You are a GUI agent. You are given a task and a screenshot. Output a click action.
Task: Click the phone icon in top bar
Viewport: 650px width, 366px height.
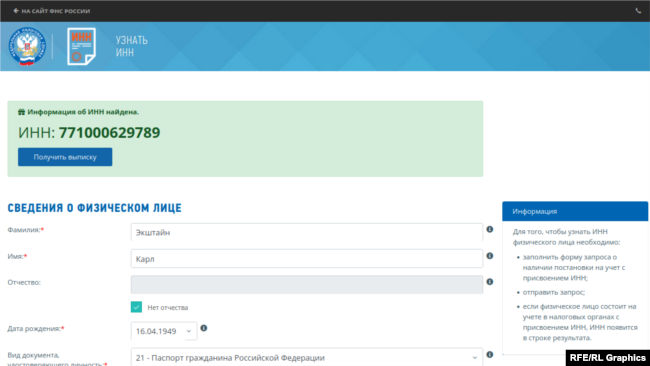tap(638, 11)
